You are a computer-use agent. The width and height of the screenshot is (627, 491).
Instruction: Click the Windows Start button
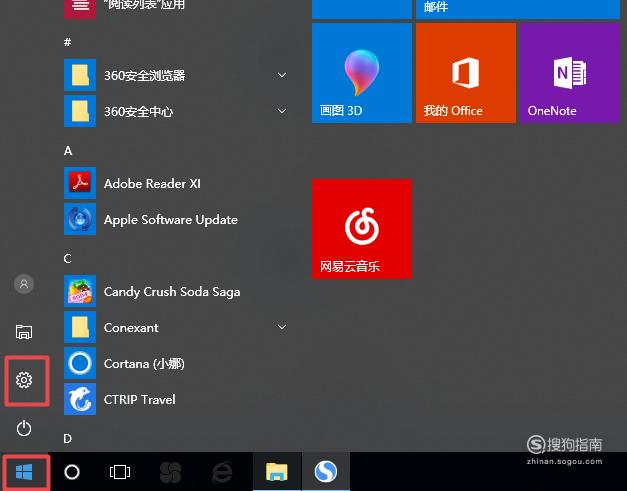pyautogui.click(x=24, y=472)
